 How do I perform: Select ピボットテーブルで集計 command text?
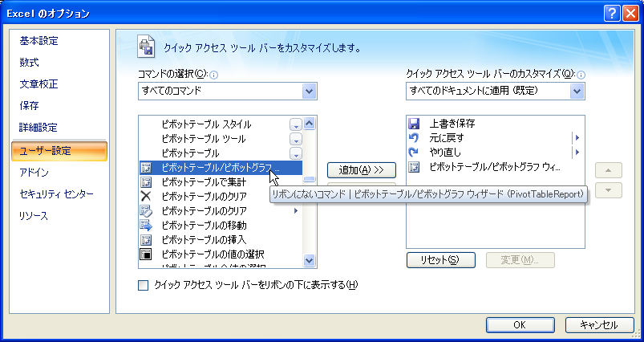tap(204, 182)
